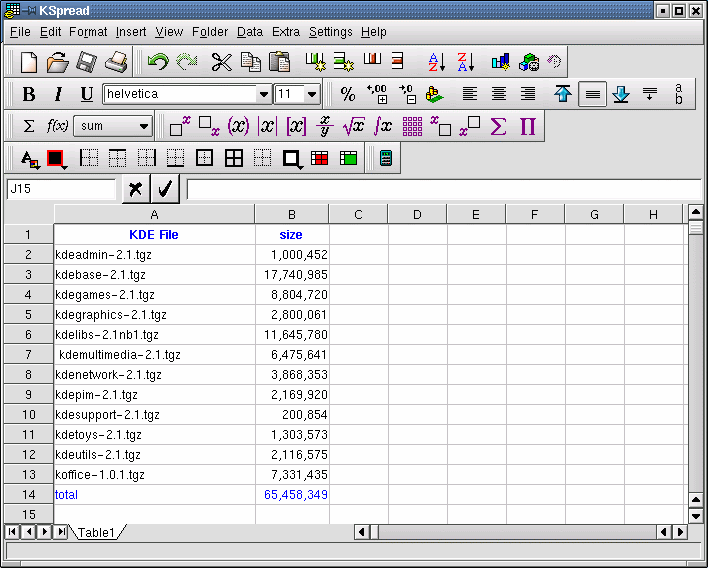The image size is (708, 568).
Task: Open the sum function dropdown
Action: pos(144,126)
